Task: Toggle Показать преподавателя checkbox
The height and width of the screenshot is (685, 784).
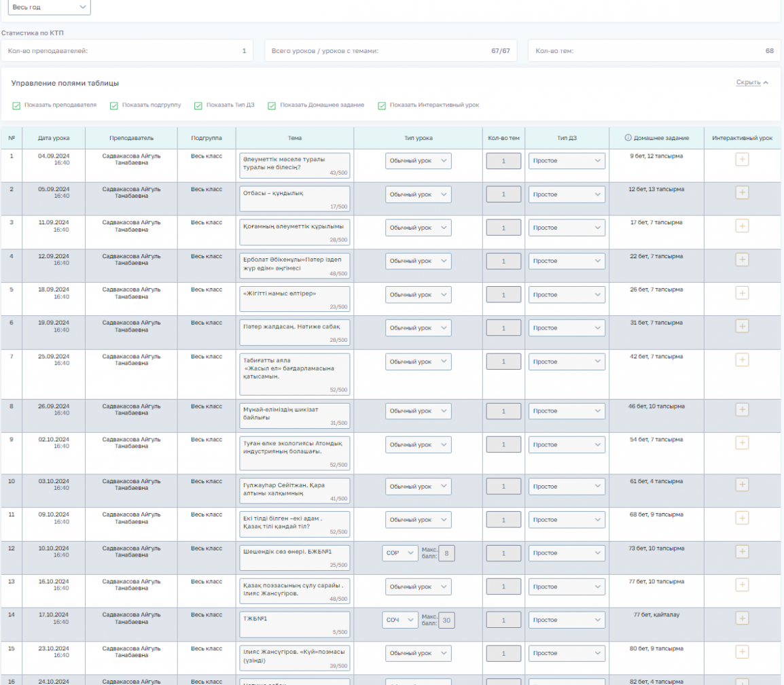Action: click(x=16, y=105)
